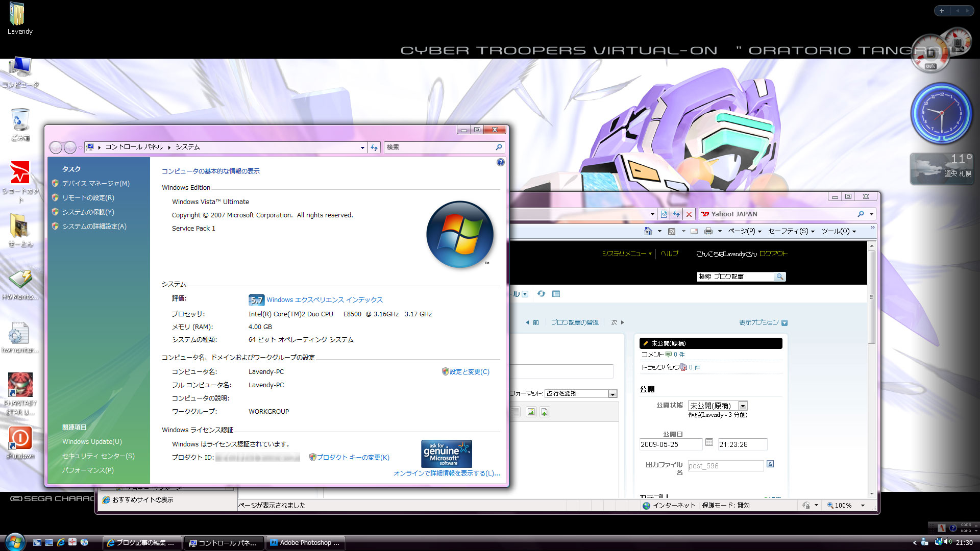The width and height of the screenshot is (980, 551).
Task: Change product key (プロダクト キーの変更) link
Action: (353, 458)
